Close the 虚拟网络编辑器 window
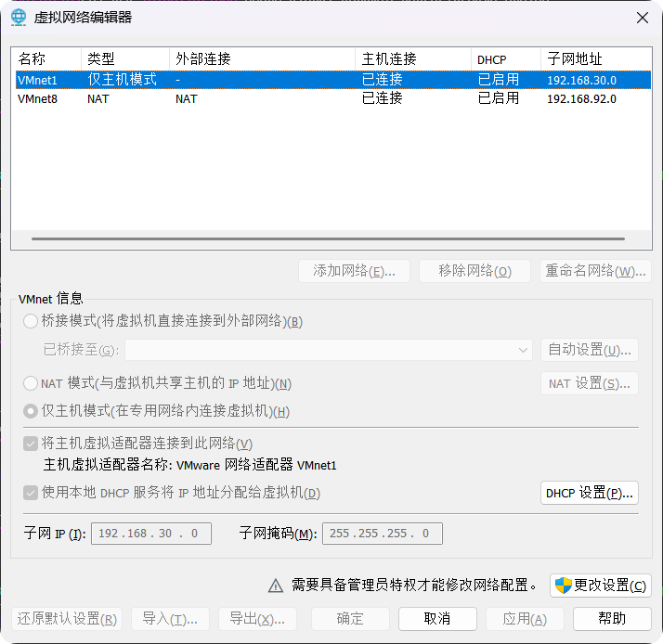The width and height of the screenshot is (663, 644). click(x=643, y=18)
